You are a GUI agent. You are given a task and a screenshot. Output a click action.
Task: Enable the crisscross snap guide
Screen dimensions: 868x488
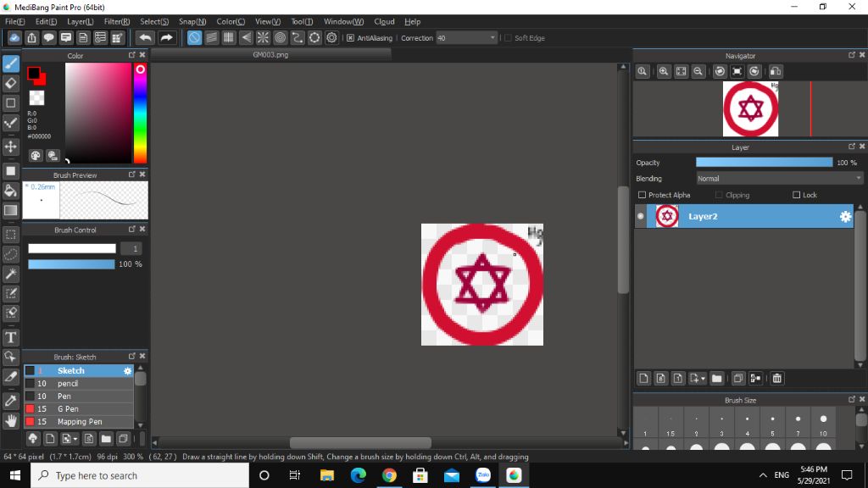(229, 37)
